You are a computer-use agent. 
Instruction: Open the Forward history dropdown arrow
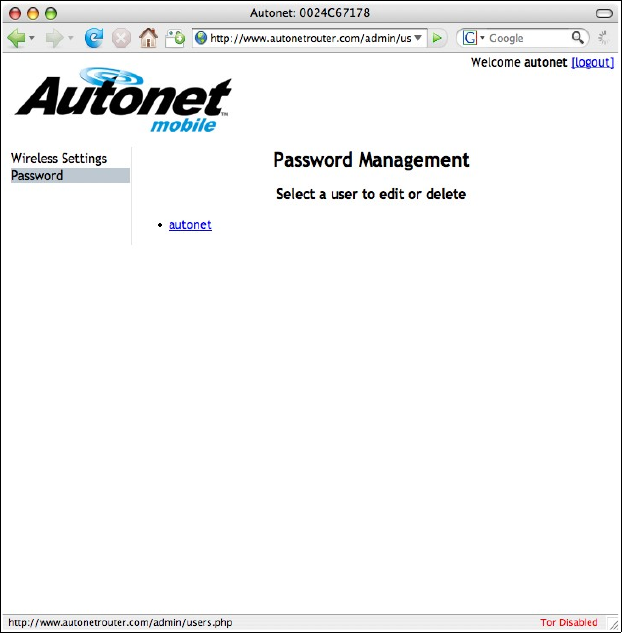(x=71, y=38)
